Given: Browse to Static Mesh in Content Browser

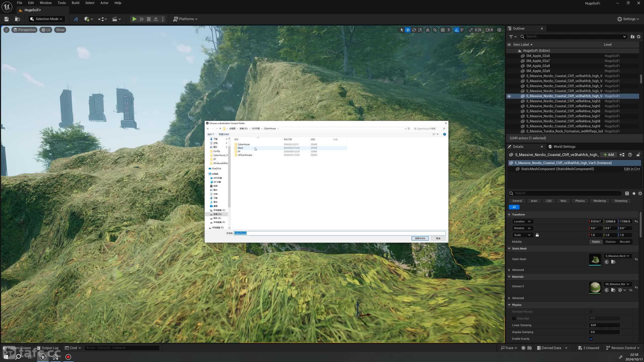Looking at the screenshot, I should pyautogui.click(x=613, y=262).
